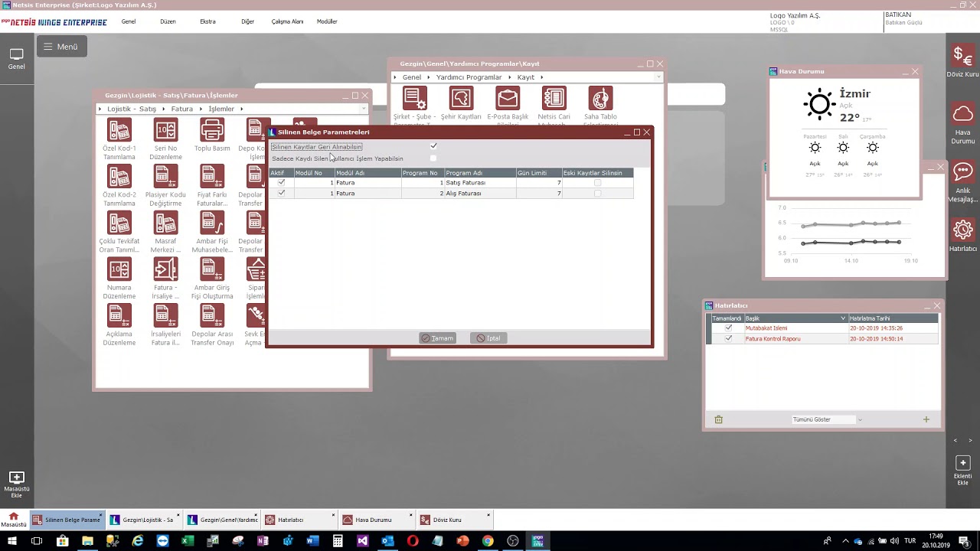Open Ambar Fişi Muhasebeleştirme icon

(212, 223)
